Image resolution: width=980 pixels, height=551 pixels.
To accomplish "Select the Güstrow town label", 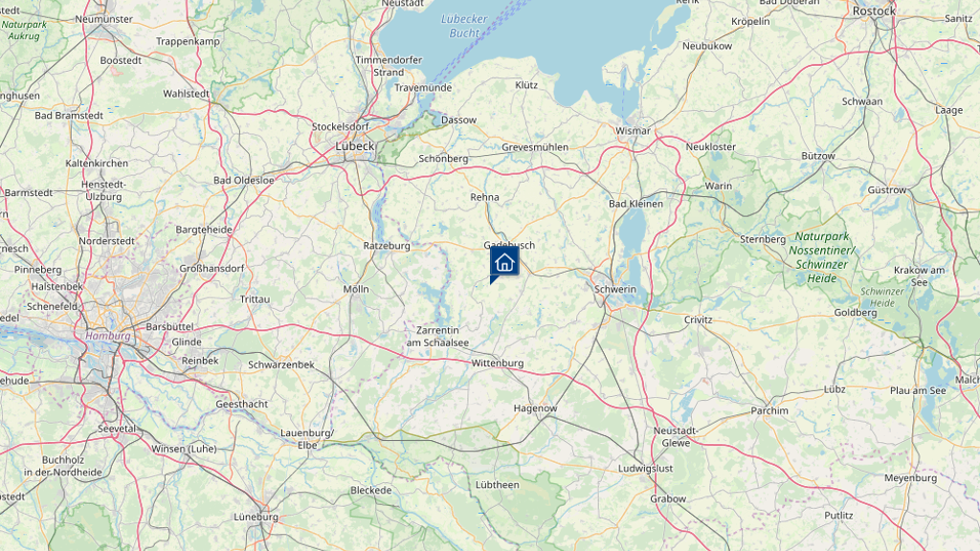I will (886, 190).
